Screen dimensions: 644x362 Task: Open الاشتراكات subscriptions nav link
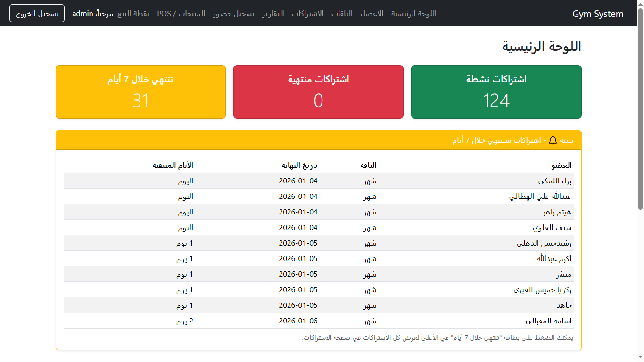click(x=307, y=13)
